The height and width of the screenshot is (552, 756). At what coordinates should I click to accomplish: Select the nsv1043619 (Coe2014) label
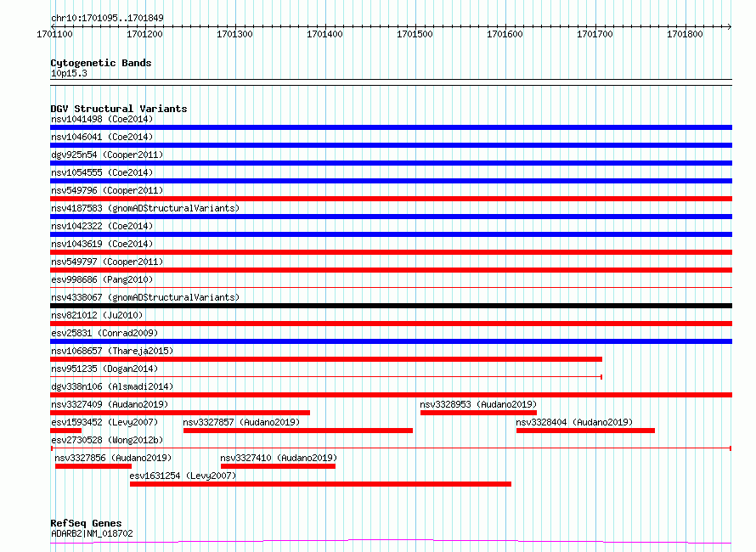click(102, 244)
